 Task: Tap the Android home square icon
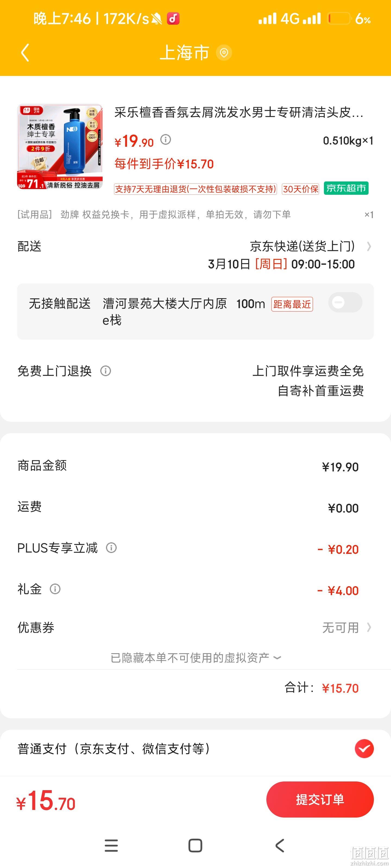pos(195,845)
